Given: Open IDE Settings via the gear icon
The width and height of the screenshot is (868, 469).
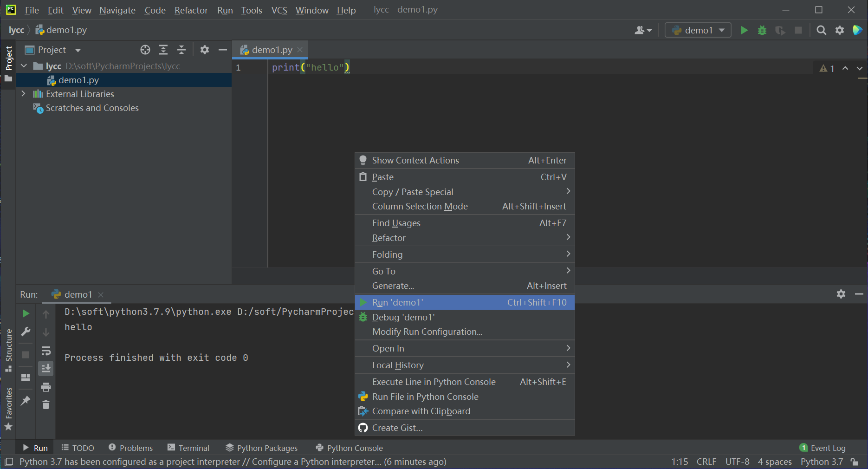Looking at the screenshot, I should click(x=839, y=30).
